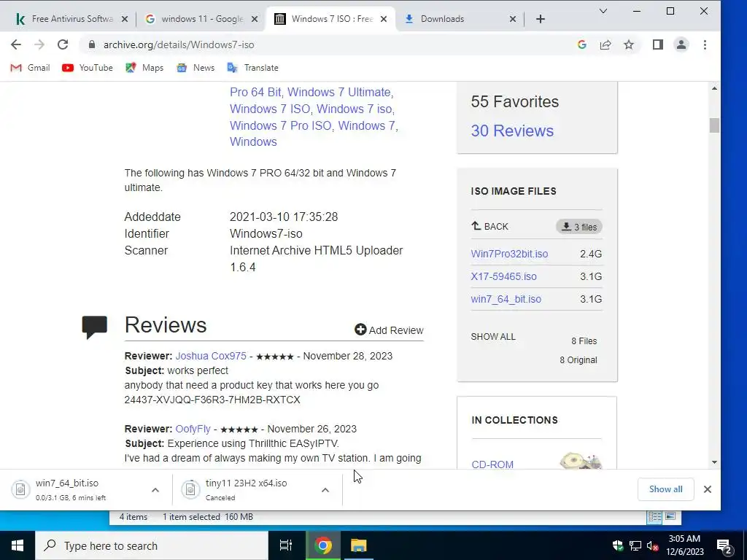The height and width of the screenshot is (560, 747).
Task: Click the taskbar search box
Action: coord(152,545)
